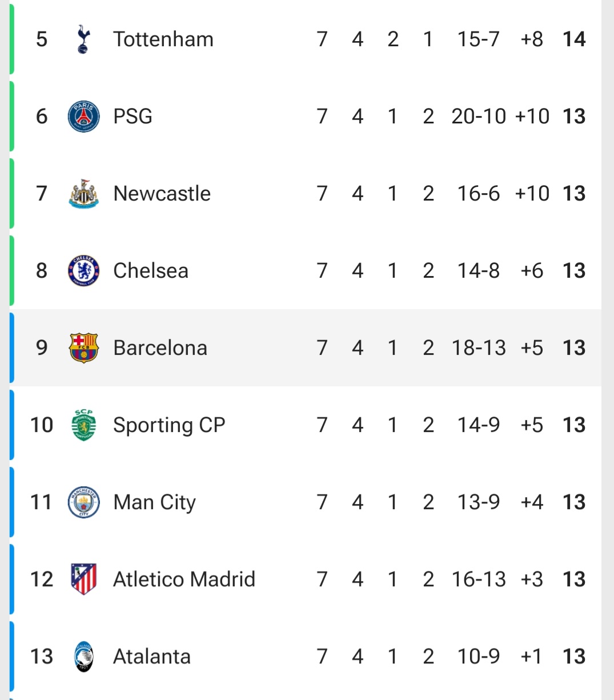The image size is (614, 700).
Task: Click the Tottenham club crest
Action: point(83,39)
